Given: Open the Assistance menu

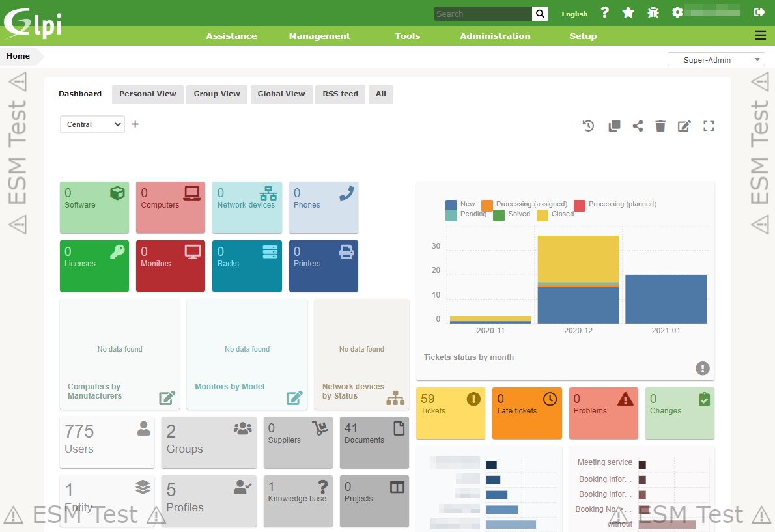Looking at the screenshot, I should pos(231,36).
